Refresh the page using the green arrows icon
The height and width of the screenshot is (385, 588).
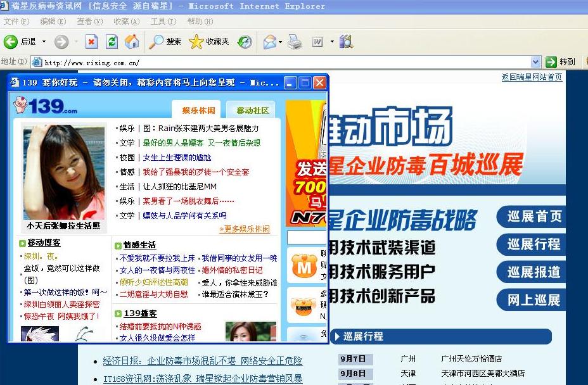pyautogui.click(x=112, y=42)
